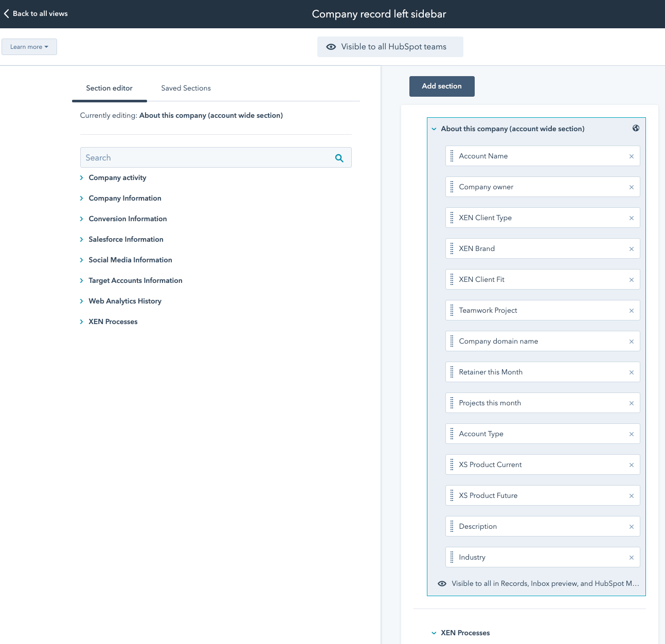The height and width of the screenshot is (644, 665).
Task: Switch to the Saved Sections tab
Action: click(x=186, y=88)
